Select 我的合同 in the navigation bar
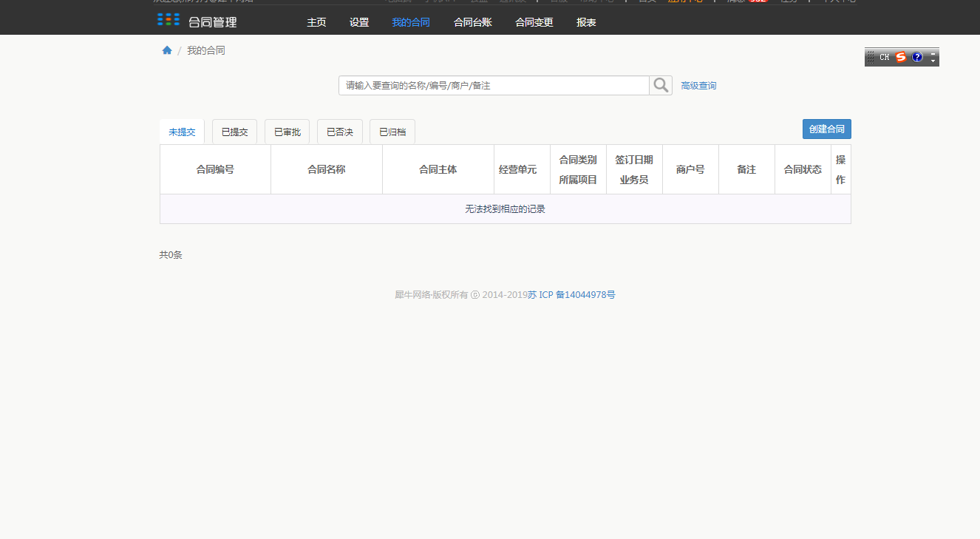 (411, 22)
